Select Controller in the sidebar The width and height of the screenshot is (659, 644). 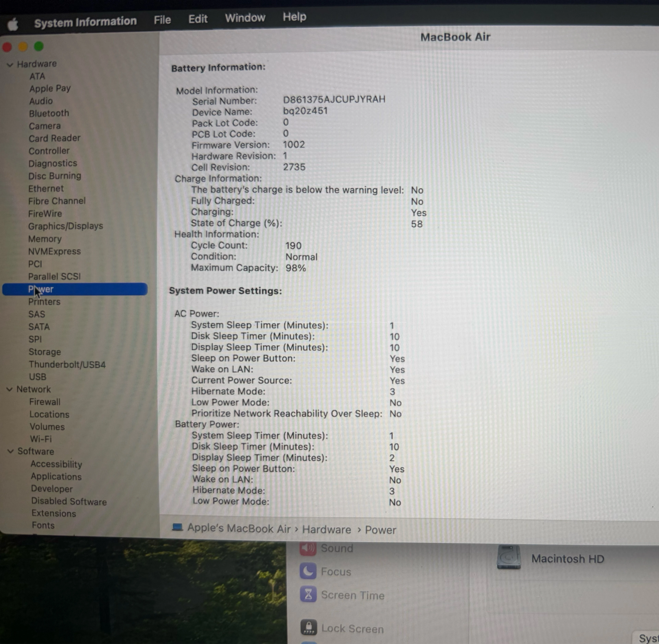[x=49, y=151]
